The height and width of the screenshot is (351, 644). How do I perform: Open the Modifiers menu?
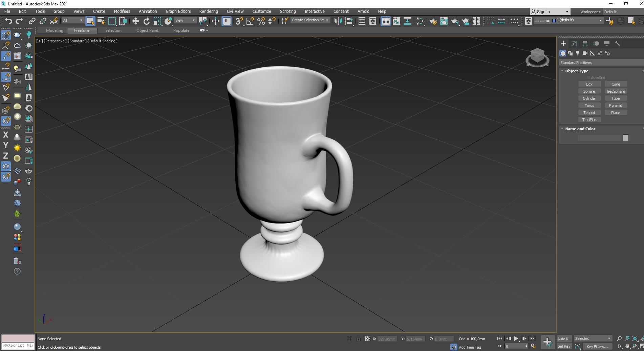pyautogui.click(x=122, y=11)
